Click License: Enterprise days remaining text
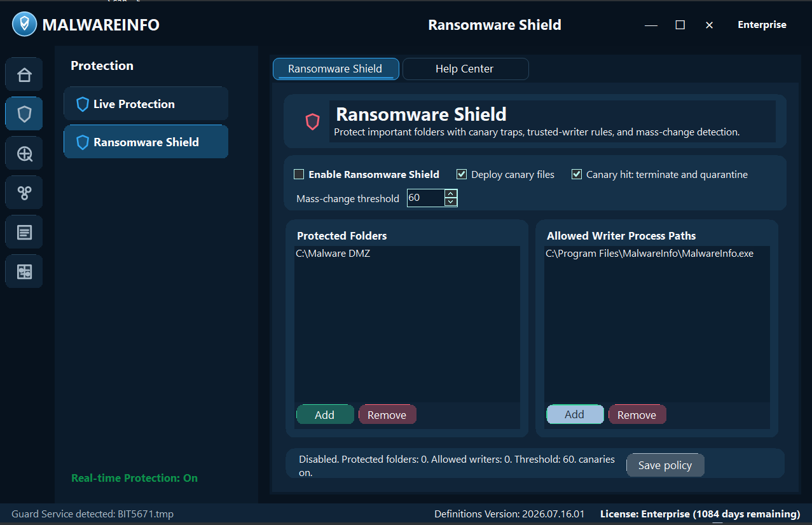Viewport: 812px width, 525px height. click(x=700, y=514)
